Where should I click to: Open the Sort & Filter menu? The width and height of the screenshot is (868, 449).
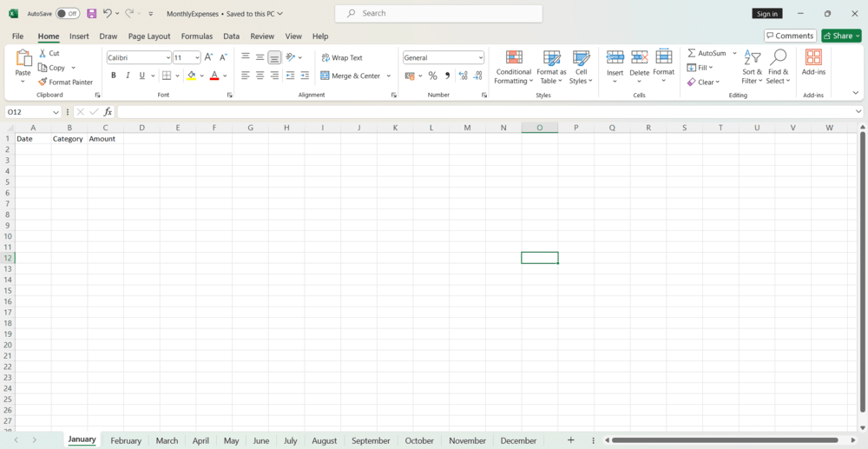pos(753,68)
